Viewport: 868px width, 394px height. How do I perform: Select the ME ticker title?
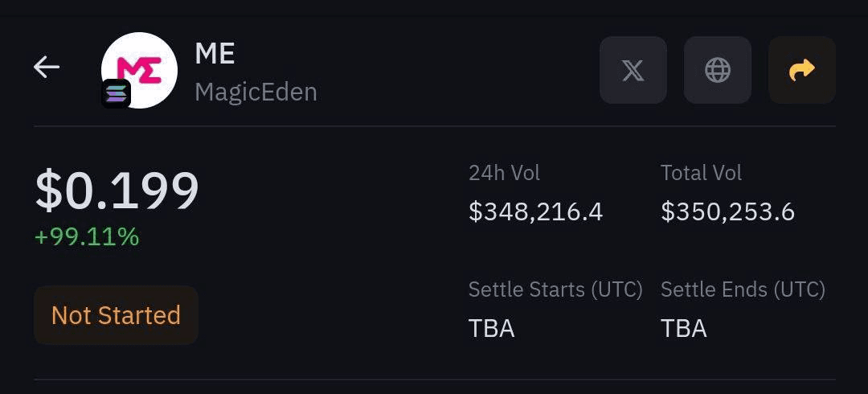pos(215,54)
